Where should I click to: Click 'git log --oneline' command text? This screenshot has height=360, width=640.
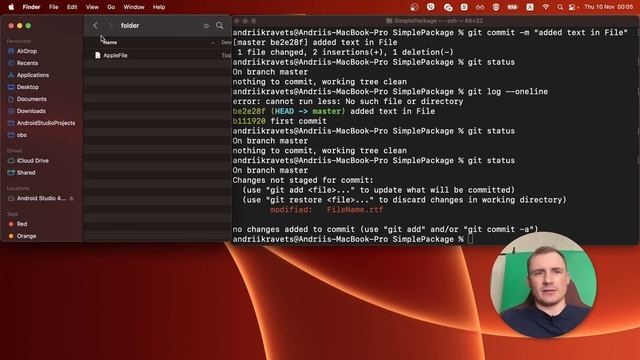(508, 91)
